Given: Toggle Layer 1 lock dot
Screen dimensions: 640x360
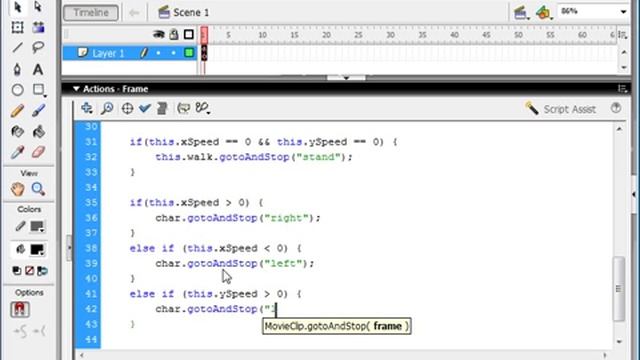Looking at the screenshot, I should pyautogui.click(x=173, y=53).
